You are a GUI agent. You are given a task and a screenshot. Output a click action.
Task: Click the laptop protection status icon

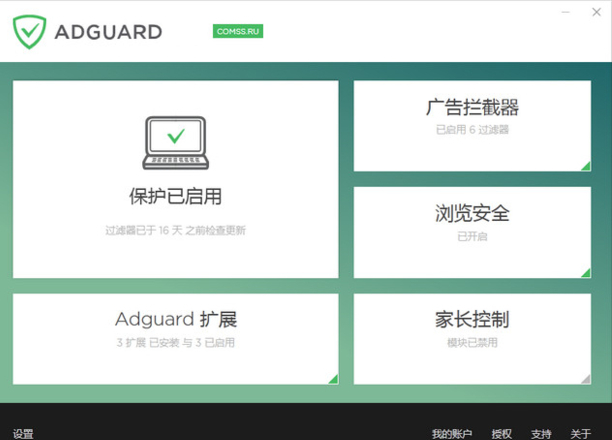pos(176,143)
